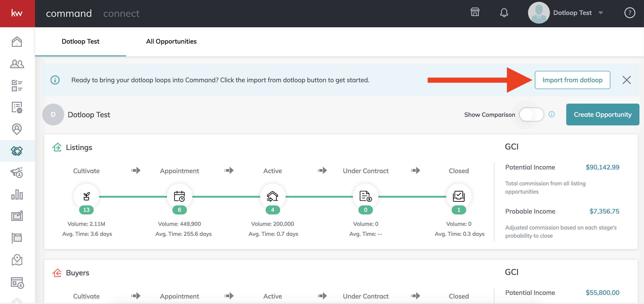Click the Import from dotloop button
Viewport: 644px width, 304px height.
click(x=572, y=80)
